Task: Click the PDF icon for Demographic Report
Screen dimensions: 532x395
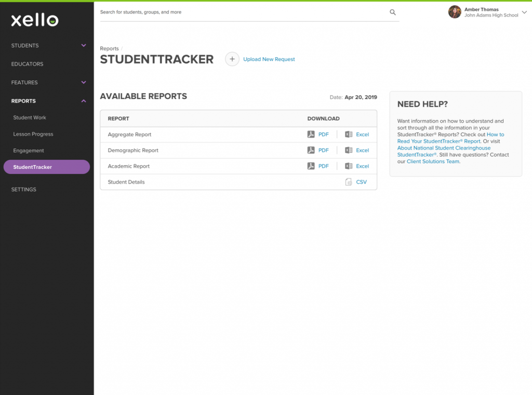Action: point(311,150)
